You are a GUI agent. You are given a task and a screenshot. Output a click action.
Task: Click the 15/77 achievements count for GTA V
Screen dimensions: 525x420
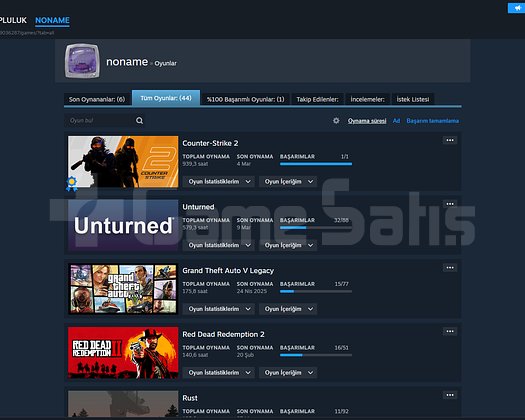point(342,284)
